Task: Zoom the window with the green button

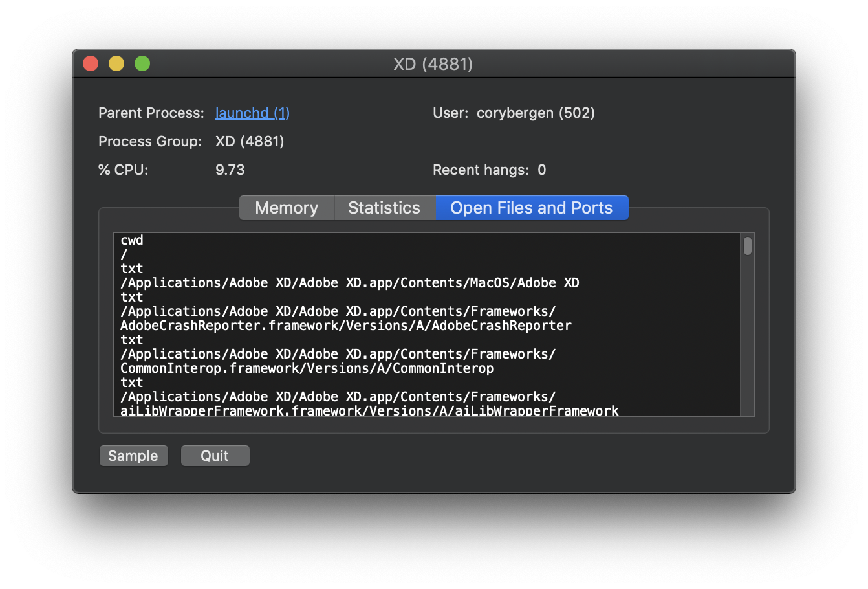Action: (142, 63)
